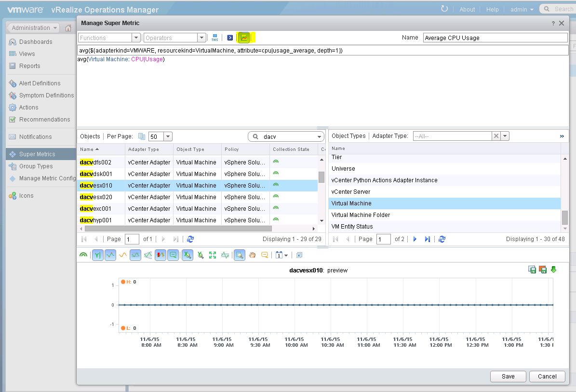This screenshot has width=576, height=392.
Task: Toggle the green wave band chart button
Action: (135, 255)
